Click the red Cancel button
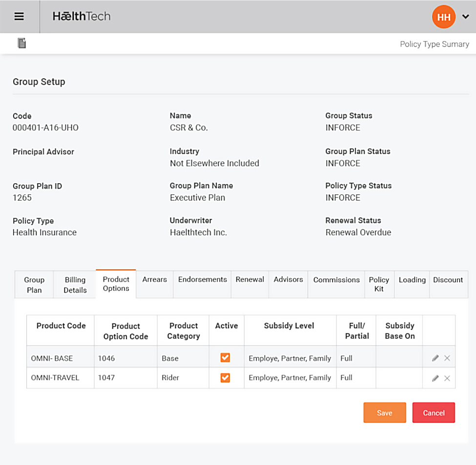Screen dimensions: 476x465 [x=434, y=413]
